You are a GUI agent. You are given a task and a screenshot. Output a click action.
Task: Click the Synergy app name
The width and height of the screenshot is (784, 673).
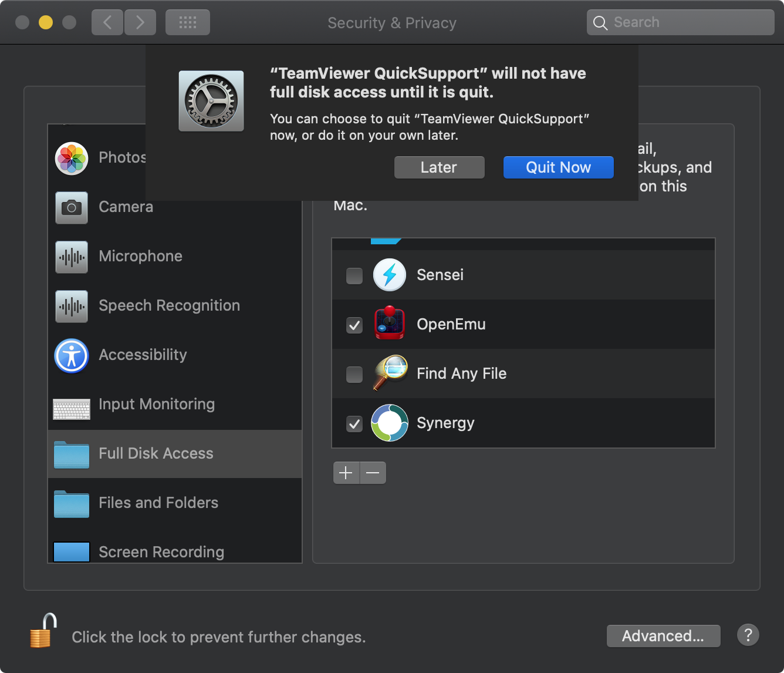[445, 423]
